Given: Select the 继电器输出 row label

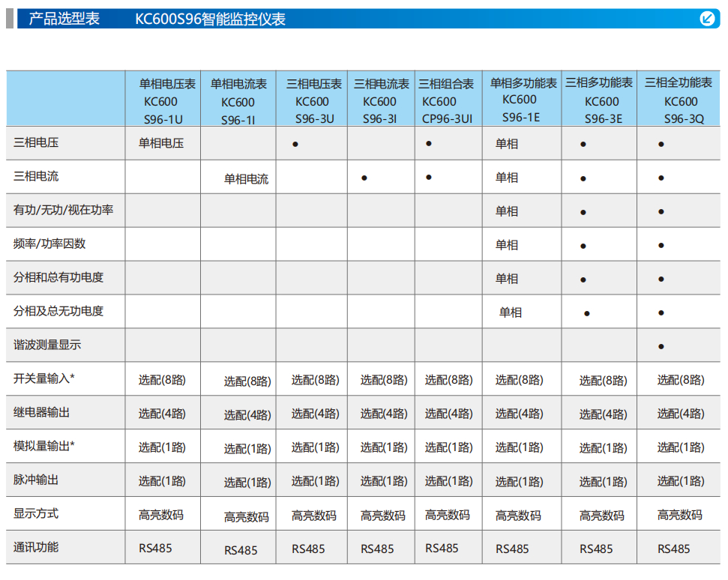Looking at the screenshot, I should click(x=41, y=412).
